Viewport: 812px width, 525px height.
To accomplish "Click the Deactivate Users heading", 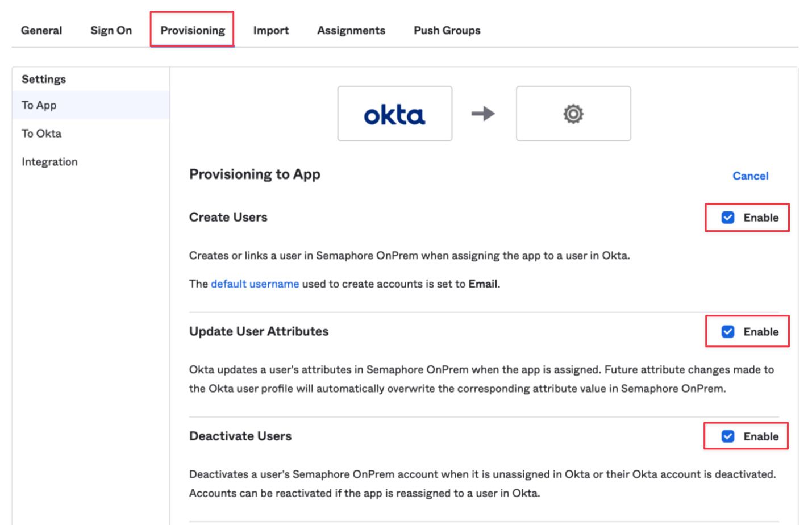I will coord(240,436).
